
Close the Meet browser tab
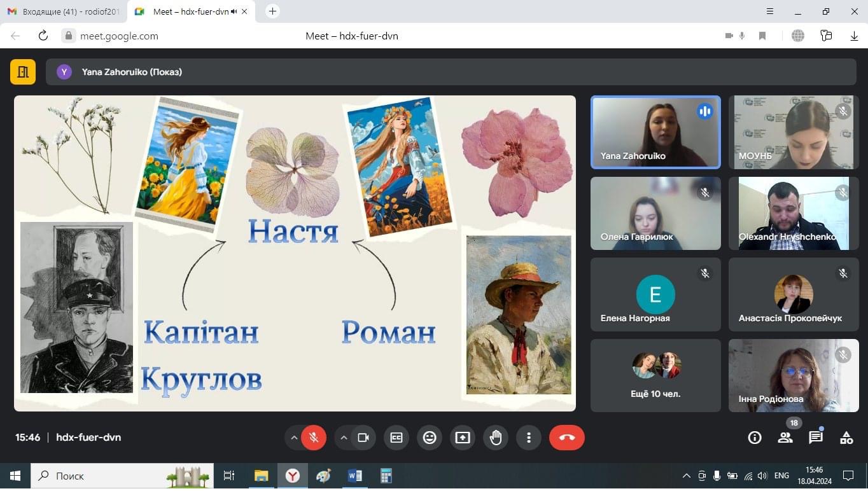[x=245, y=11]
